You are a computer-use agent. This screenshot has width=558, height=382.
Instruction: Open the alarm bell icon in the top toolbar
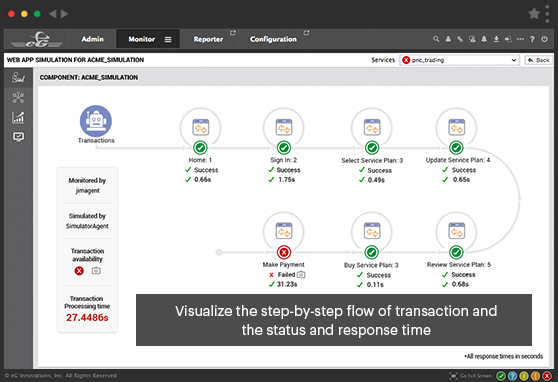[484, 39]
